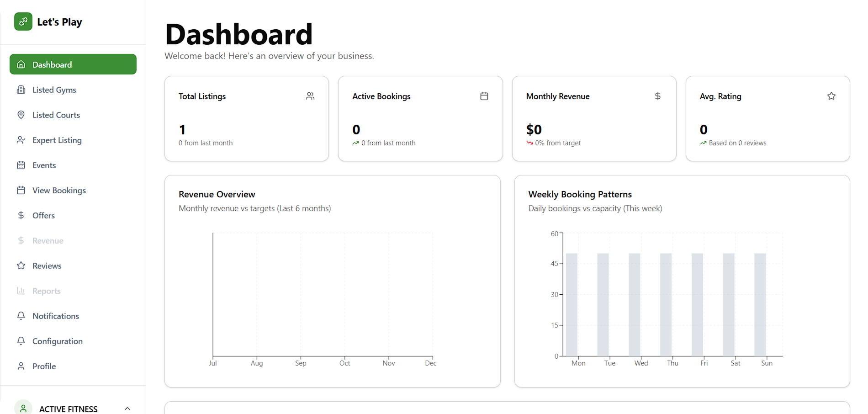Click the Avg. Rating card title
This screenshot has height=414, width=868.
coord(720,96)
